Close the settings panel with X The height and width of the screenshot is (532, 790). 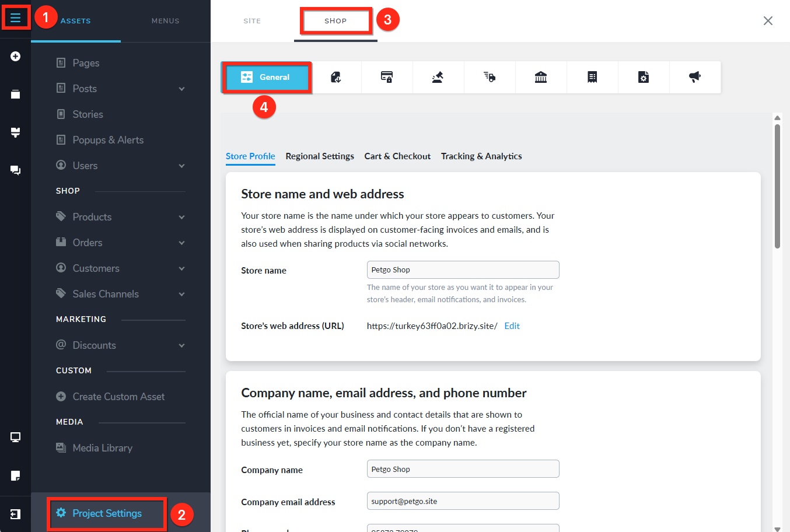tap(768, 21)
